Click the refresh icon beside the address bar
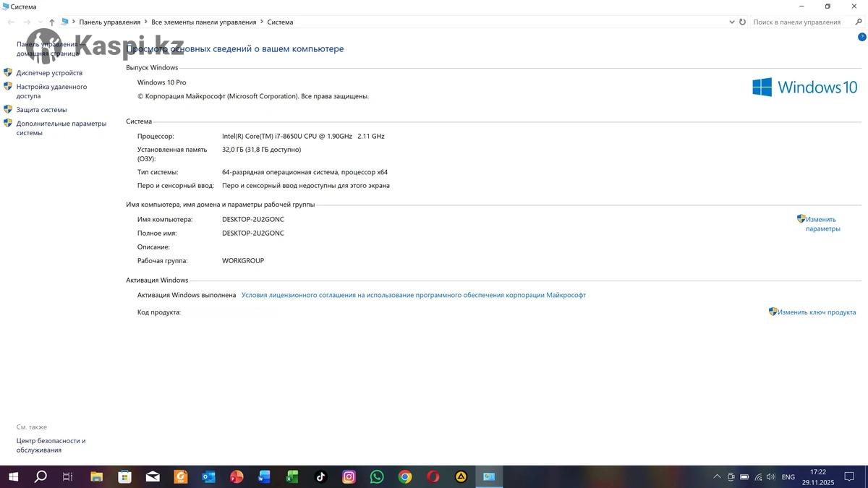 coord(742,22)
